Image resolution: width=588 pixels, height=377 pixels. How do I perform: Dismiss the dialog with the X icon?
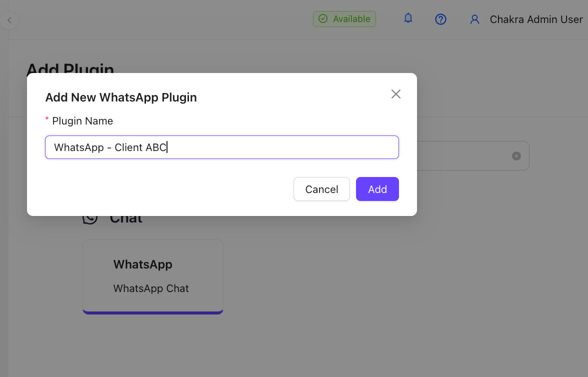tap(396, 94)
